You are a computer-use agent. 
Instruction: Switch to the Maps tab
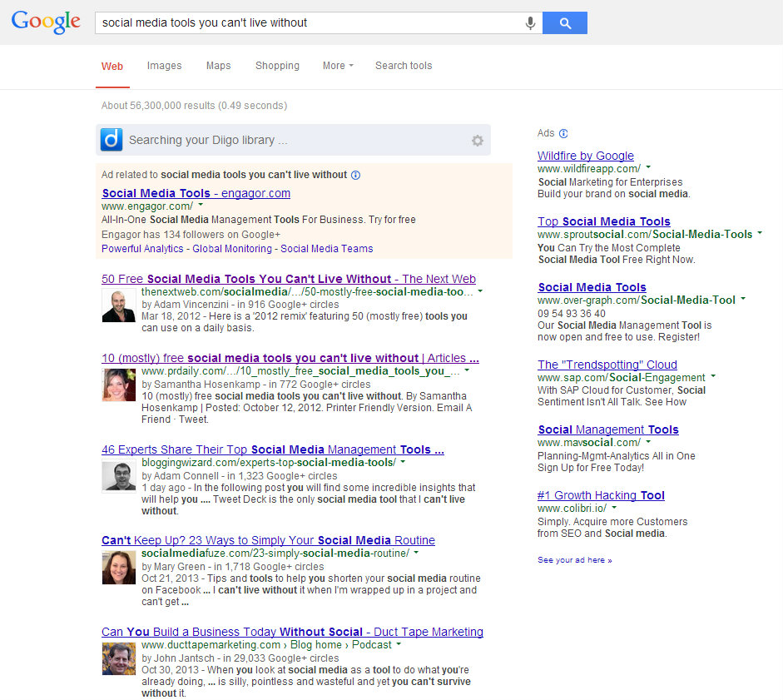[218, 66]
